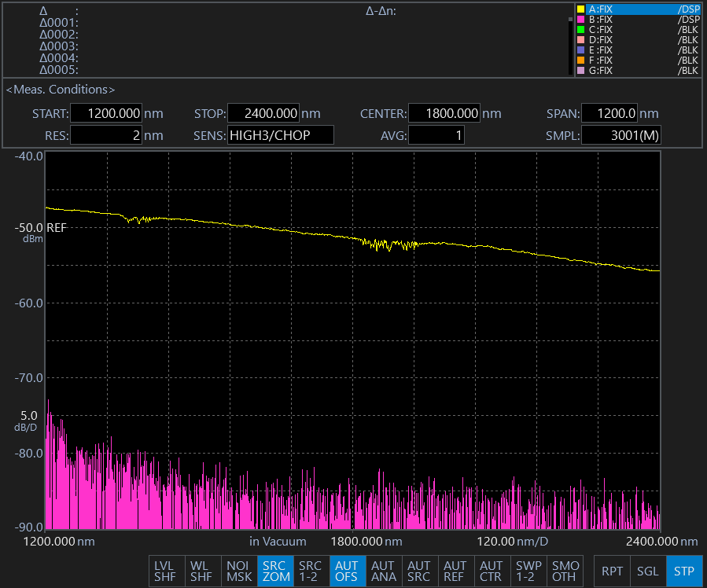Select trace B:FIX in trace list
Screen dimensions: 707x588
pyautogui.click(x=637, y=20)
